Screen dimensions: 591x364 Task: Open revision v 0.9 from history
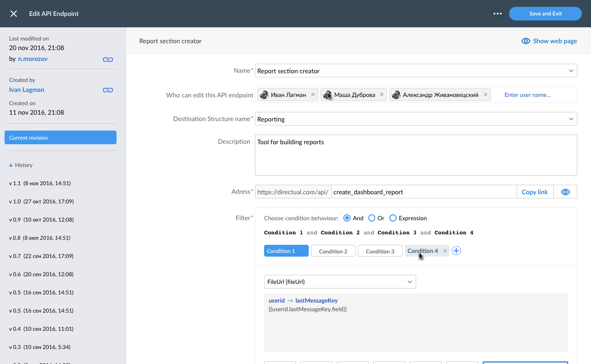pos(41,220)
